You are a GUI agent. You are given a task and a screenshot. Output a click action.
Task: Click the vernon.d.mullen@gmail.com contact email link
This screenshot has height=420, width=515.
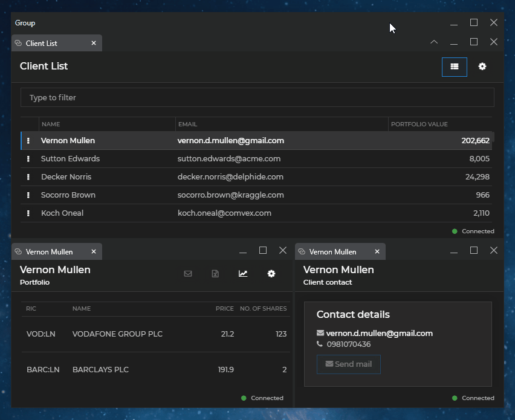(379, 334)
